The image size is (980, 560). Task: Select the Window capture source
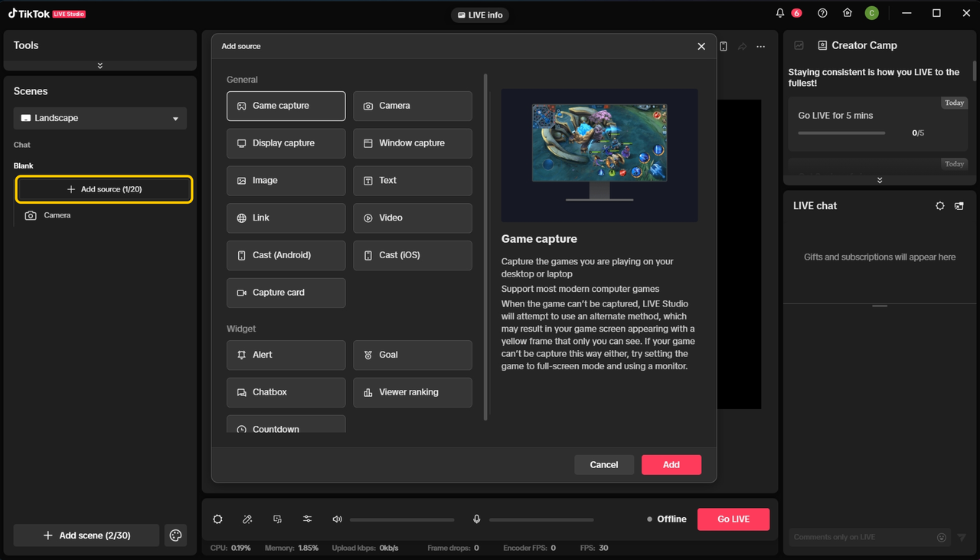click(x=413, y=143)
